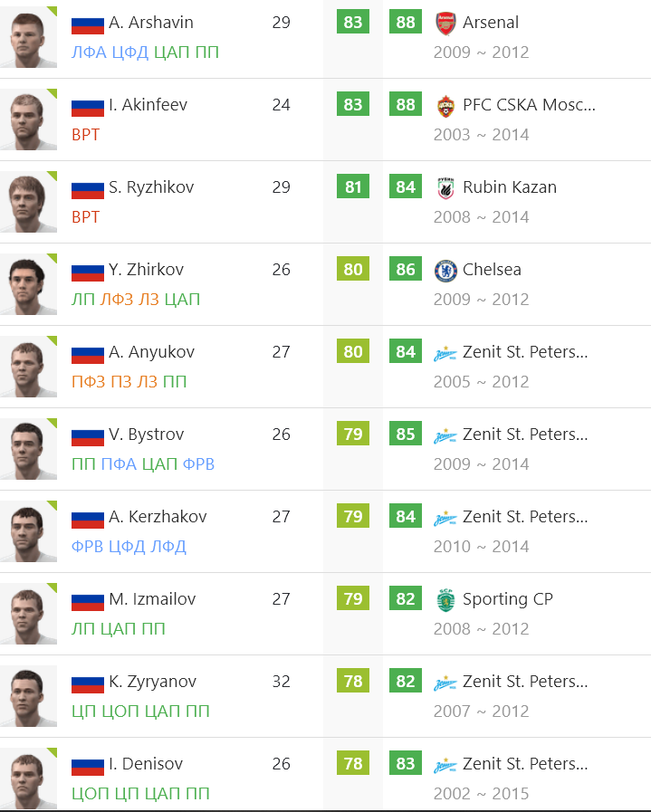The width and height of the screenshot is (651, 812).
Task: Click V. Bystrov overall rating 79 badge
Action: point(353,434)
